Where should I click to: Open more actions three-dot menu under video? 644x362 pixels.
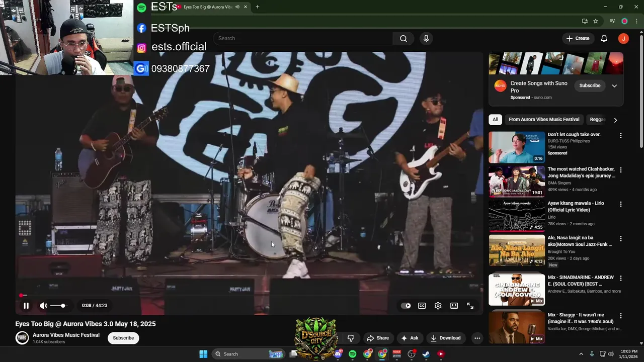click(x=477, y=338)
